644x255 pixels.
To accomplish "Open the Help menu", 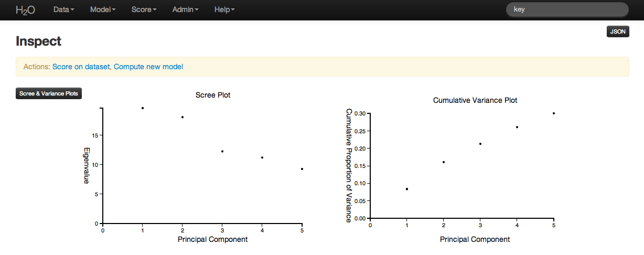I will 224,10.
